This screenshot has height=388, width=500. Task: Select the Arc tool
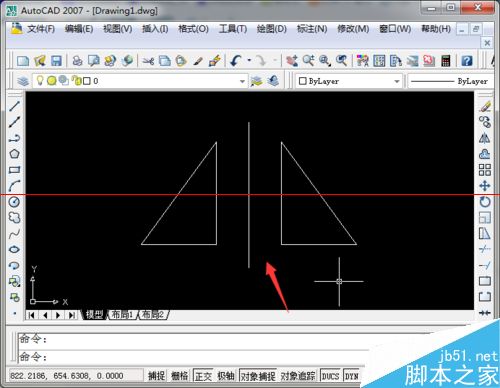pos(14,186)
